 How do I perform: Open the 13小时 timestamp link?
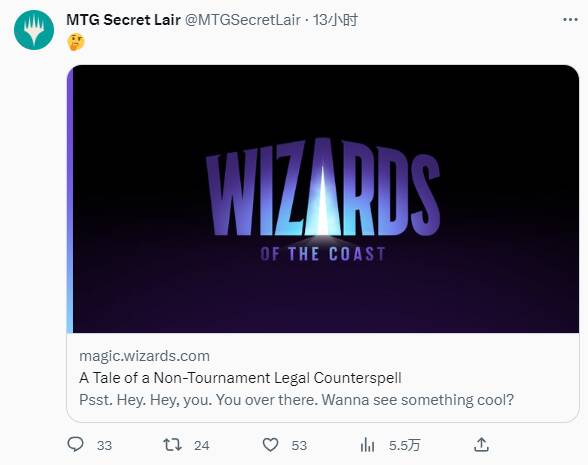[335, 20]
